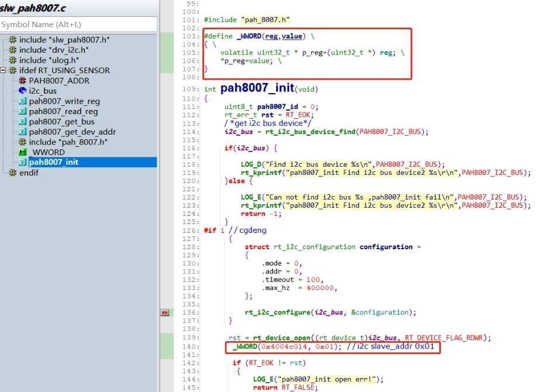Click hash icon beside include "pah_8007.h"
Image resolution: width=541 pixels, height=392 pixels.
(22, 142)
